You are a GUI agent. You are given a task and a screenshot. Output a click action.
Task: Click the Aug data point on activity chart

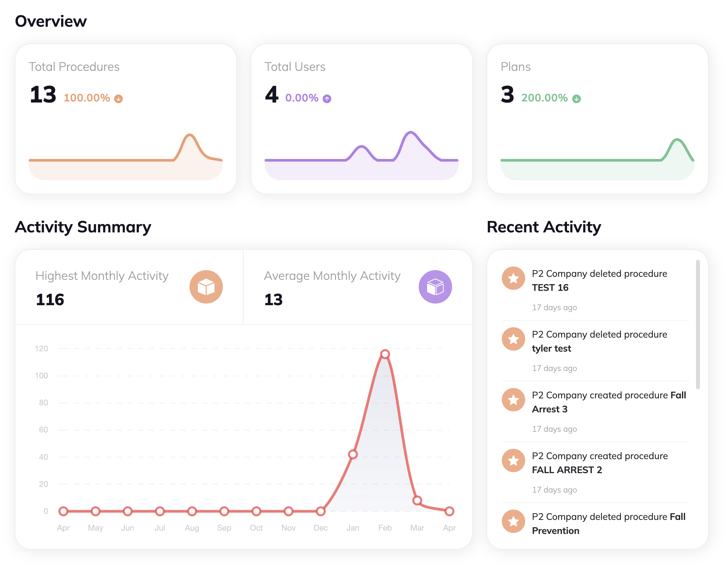tap(192, 511)
